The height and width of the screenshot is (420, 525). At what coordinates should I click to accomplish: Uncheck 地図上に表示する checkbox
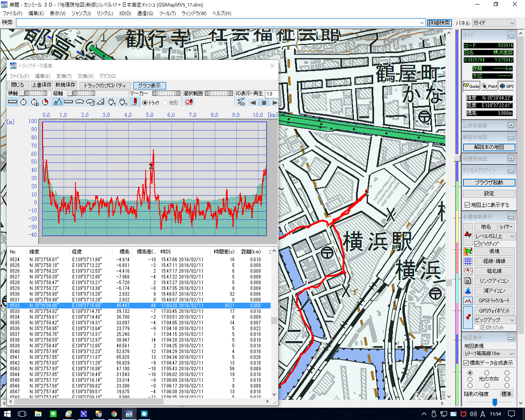click(x=467, y=205)
